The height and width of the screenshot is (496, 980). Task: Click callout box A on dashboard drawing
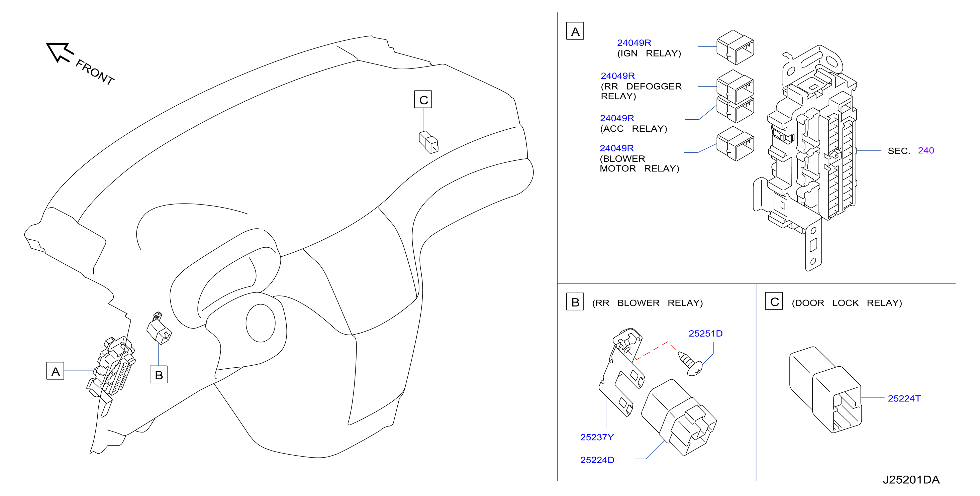point(55,371)
